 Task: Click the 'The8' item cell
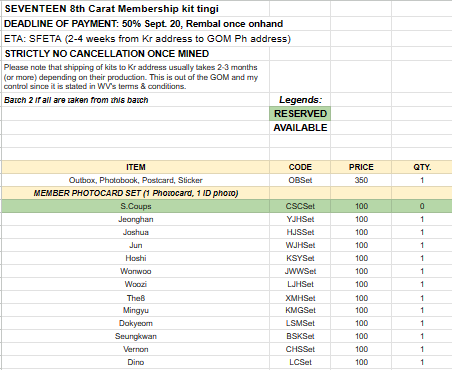point(136,298)
